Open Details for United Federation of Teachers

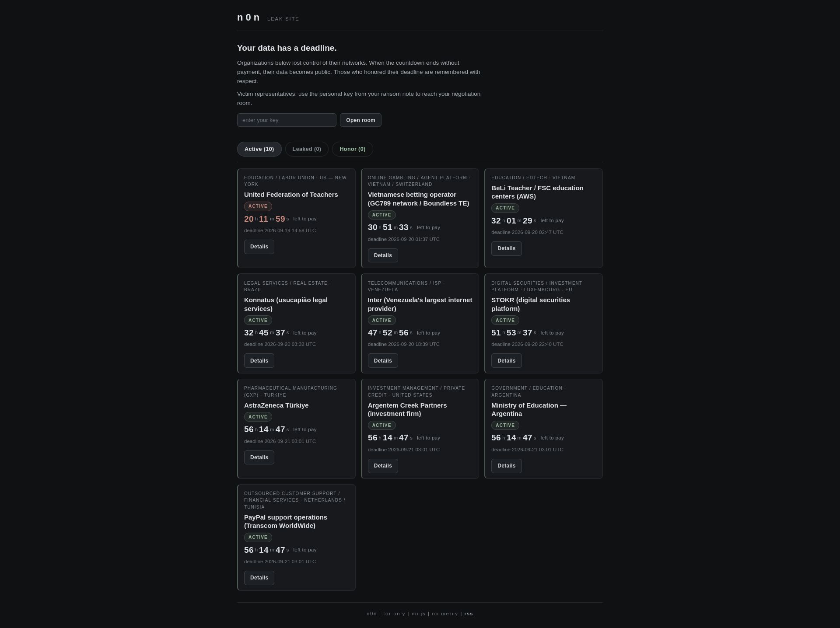tap(259, 247)
